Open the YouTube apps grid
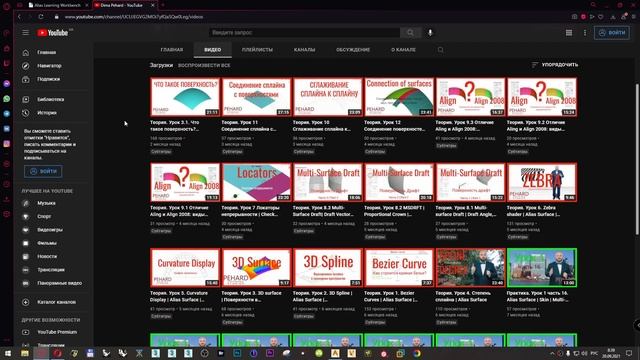Viewport: 640px width, 360px height. click(x=569, y=33)
